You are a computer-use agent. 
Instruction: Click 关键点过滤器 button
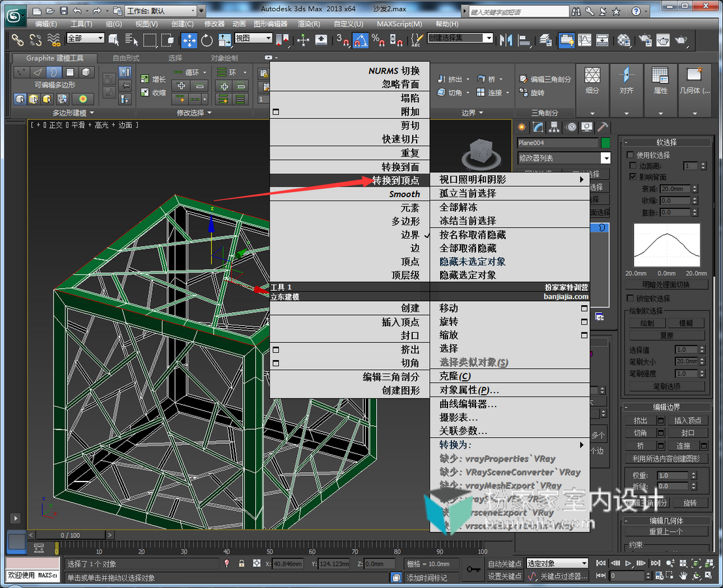pyautogui.click(x=563, y=576)
